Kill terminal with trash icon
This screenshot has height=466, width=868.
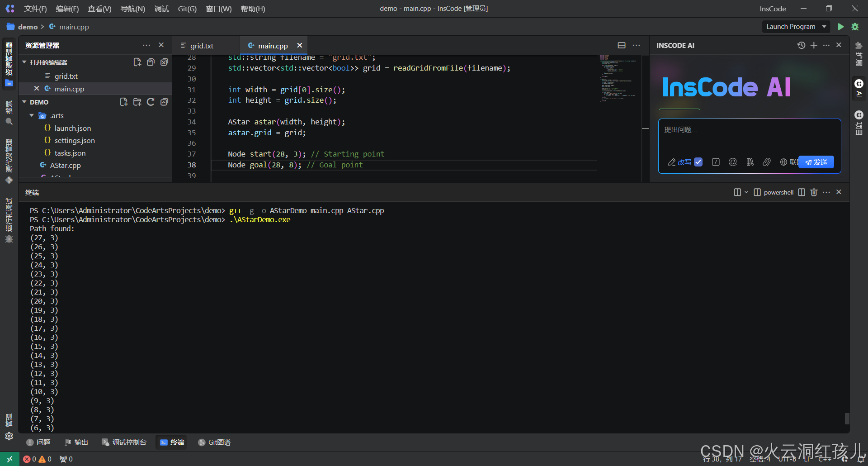814,192
